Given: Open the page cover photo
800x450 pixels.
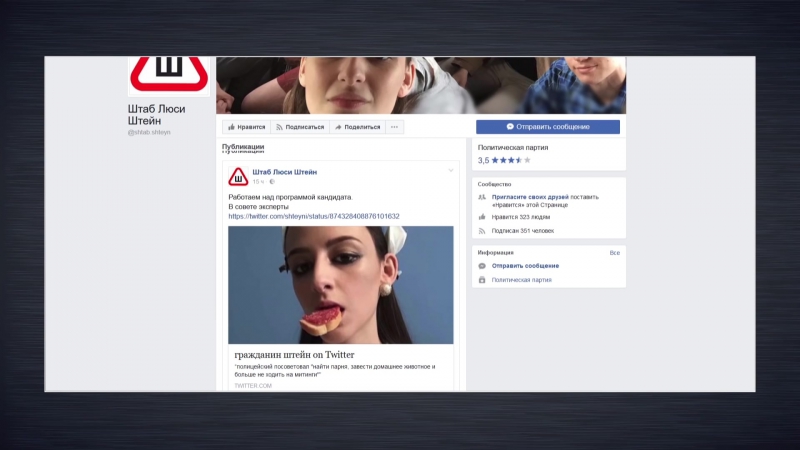Looking at the screenshot, I should tap(421, 85).
